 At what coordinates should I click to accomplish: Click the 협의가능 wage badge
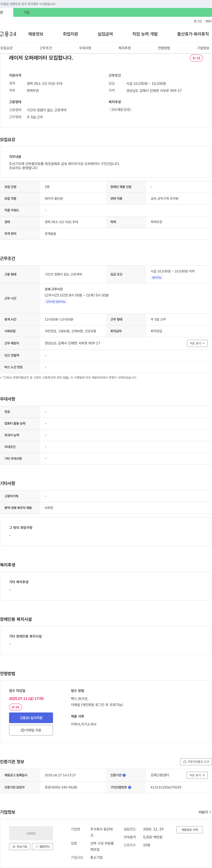tap(157, 278)
